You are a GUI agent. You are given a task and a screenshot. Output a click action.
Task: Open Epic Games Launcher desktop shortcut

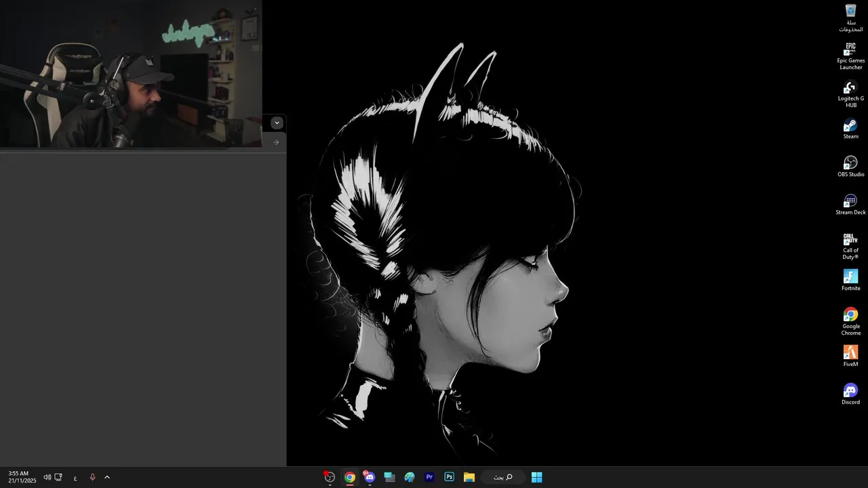click(850, 56)
